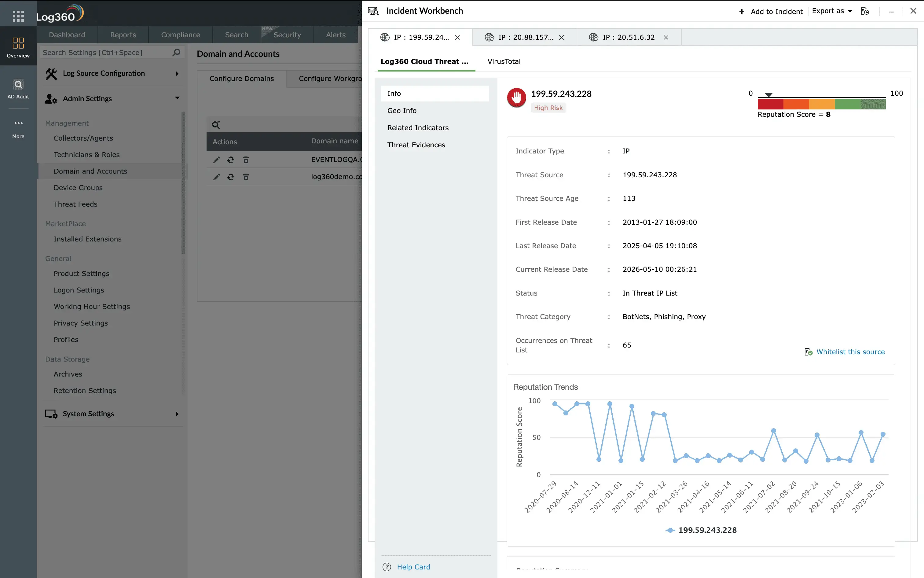
Task: Click the System Settings monitor icon
Action: pos(51,414)
